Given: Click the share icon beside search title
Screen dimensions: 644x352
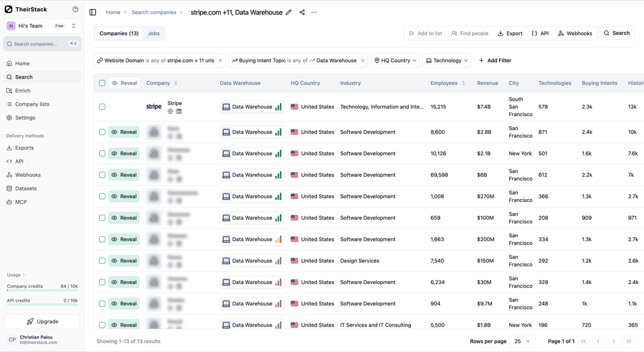Looking at the screenshot, I should pyautogui.click(x=302, y=12).
